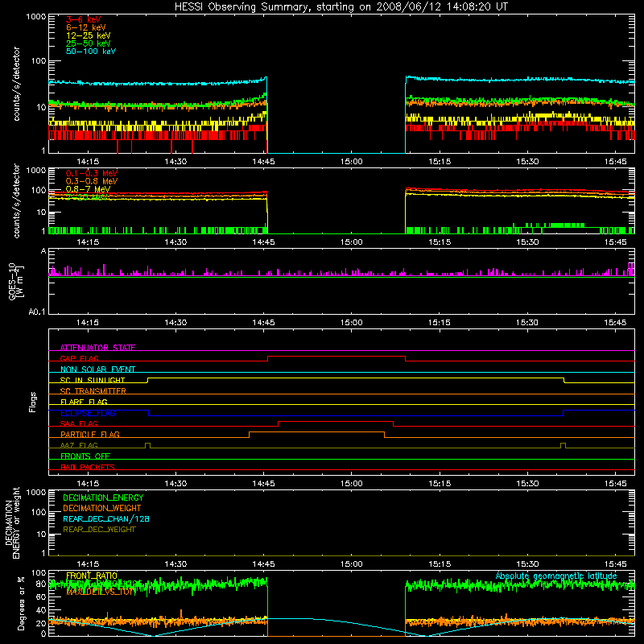Click the raised step of the GAP_FLAG line
644x644 pixels.
point(336,356)
